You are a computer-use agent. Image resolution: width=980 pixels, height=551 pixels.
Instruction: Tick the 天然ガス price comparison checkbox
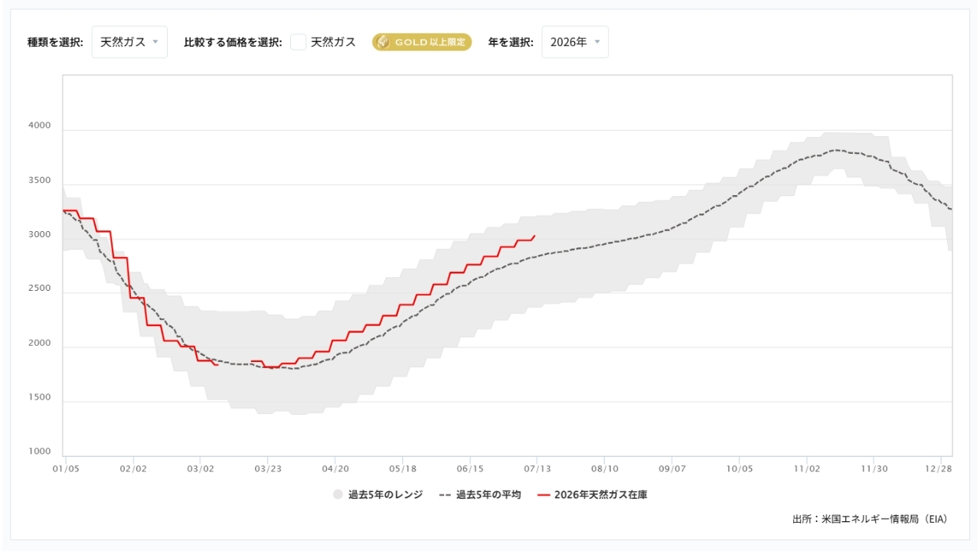(x=299, y=42)
